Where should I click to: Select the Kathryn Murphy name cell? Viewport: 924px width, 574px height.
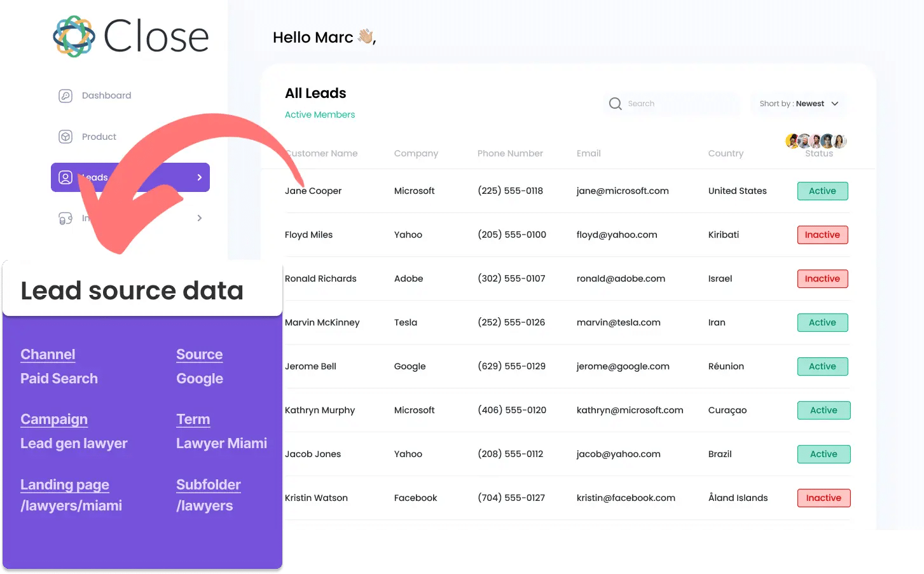click(320, 410)
